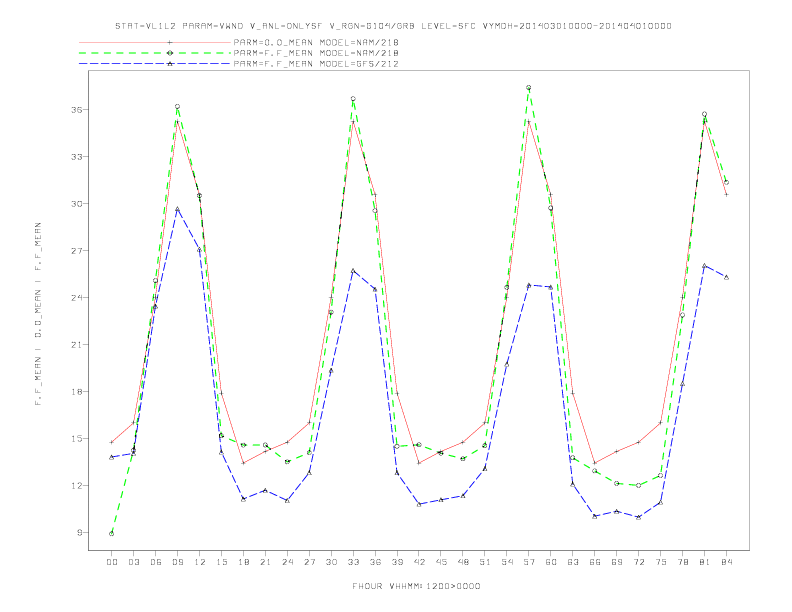Viewport: 792px width, 612px height.
Task: Click x-axis forecast hour label 84
Action: pyautogui.click(x=726, y=562)
